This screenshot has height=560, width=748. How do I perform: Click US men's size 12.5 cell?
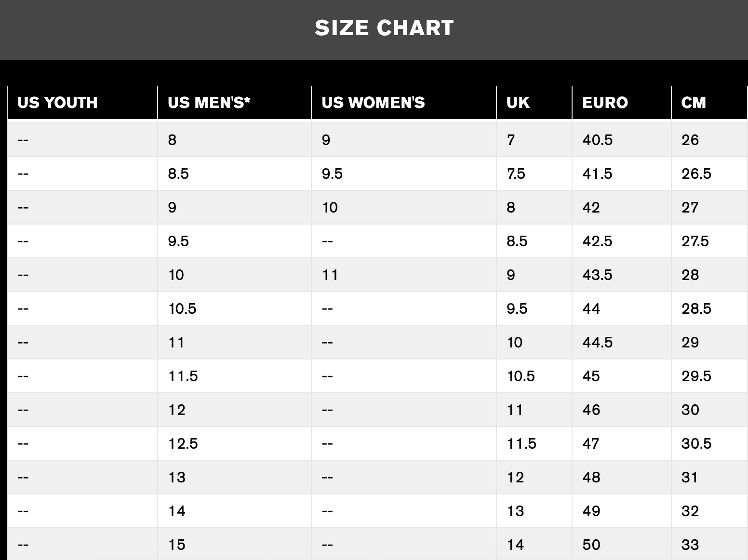click(x=234, y=443)
